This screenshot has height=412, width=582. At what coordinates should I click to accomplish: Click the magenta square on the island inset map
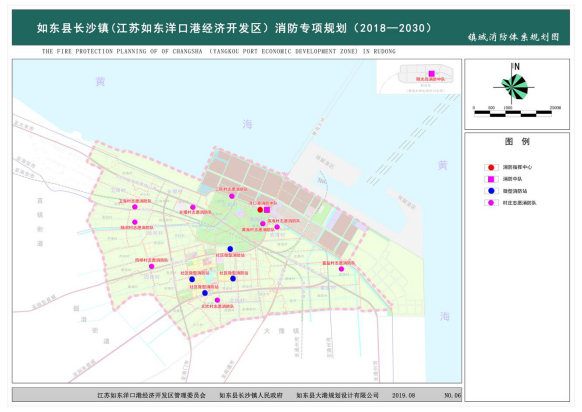point(431,73)
